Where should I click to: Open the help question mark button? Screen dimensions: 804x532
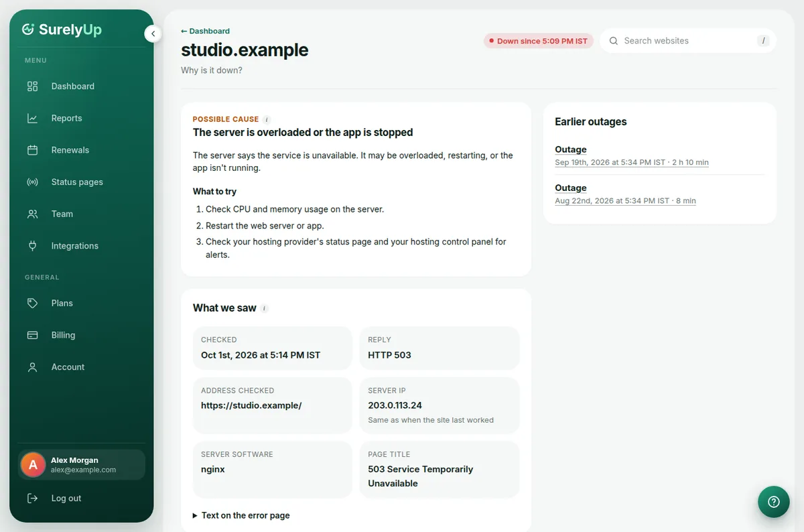[774, 502]
